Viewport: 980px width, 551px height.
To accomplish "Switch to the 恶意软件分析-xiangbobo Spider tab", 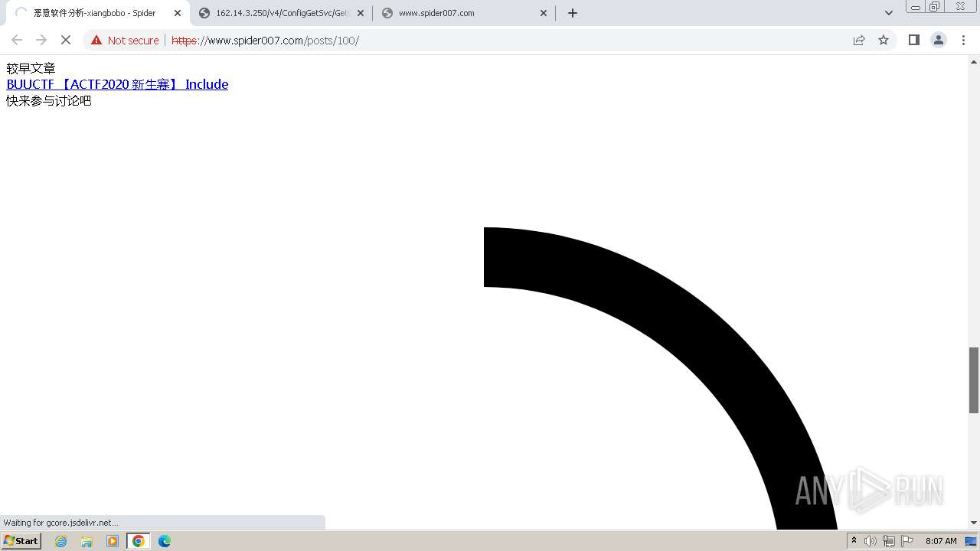I will (x=95, y=13).
